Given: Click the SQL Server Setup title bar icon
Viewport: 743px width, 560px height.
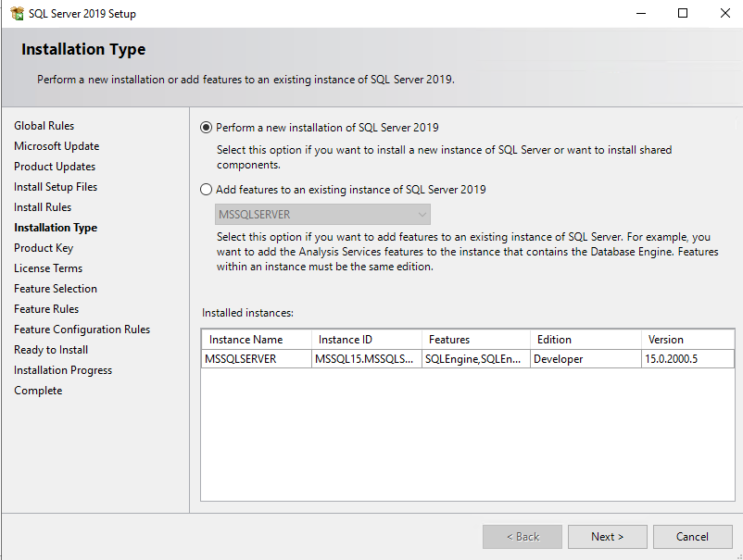Looking at the screenshot, I should [x=17, y=14].
